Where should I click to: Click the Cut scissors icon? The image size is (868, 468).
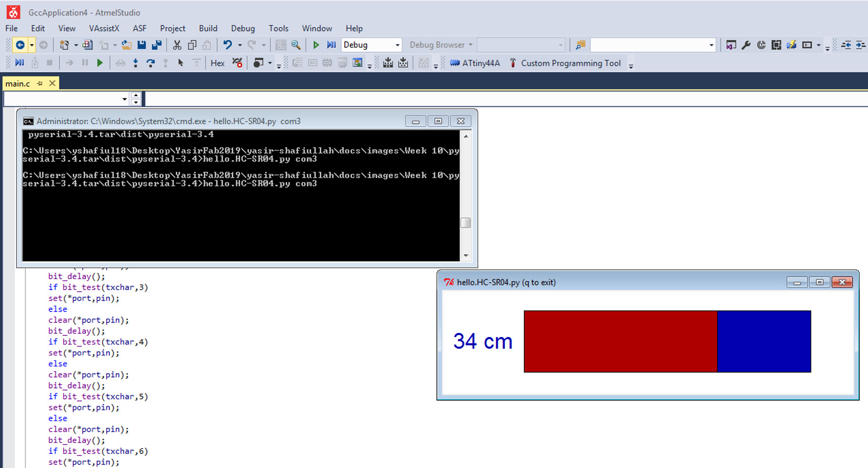pos(177,45)
